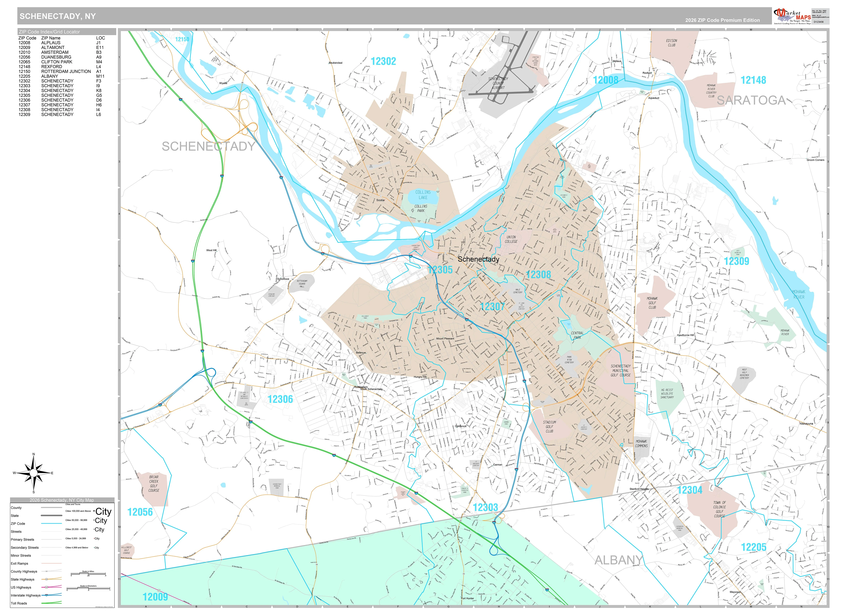Click the Exit Ramps legend entry
This screenshot has height=616, width=841.
click(36, 563)
